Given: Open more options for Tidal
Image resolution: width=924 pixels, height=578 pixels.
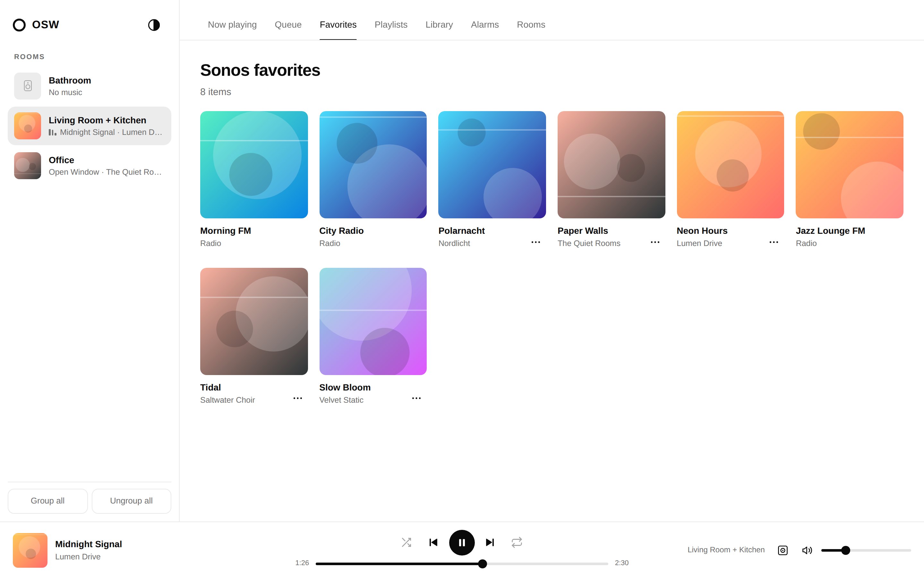Looking at the screenshot, I should [x=297, y=398].
